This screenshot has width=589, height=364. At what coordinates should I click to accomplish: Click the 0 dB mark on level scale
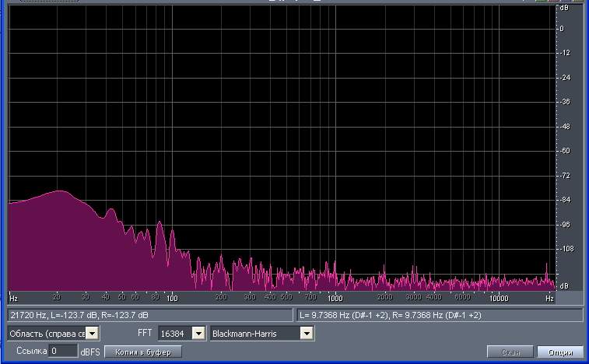coord(562,29)
